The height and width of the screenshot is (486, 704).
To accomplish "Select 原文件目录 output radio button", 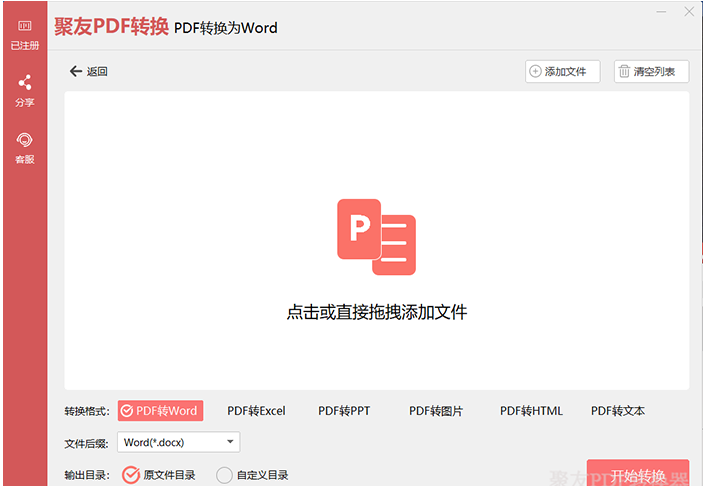I will (x=130, y=475).
